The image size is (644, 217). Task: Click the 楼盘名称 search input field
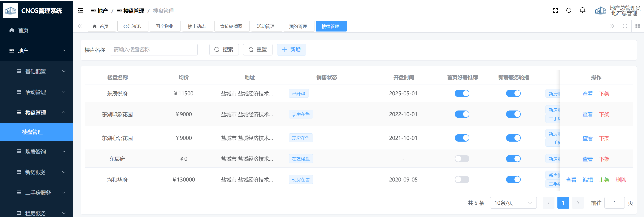pos(153,50)
